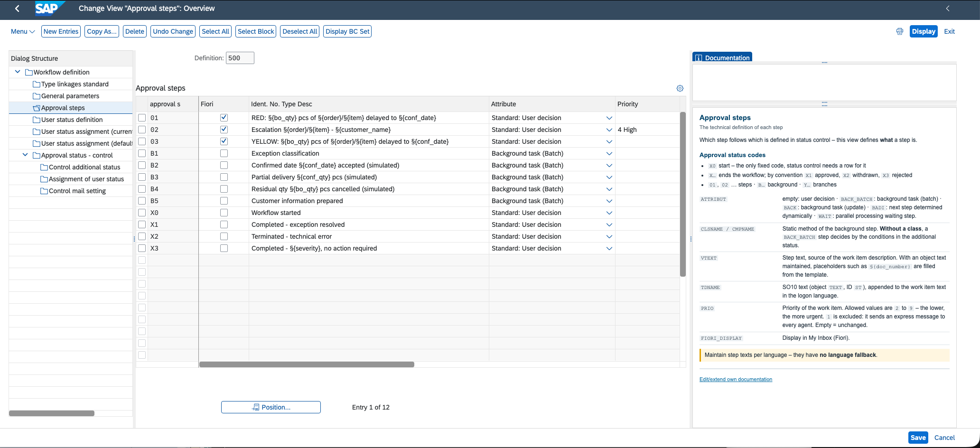Screen dimensions: 980x448
Task: Click the Definition input field
Action: [x=240, y=58]
